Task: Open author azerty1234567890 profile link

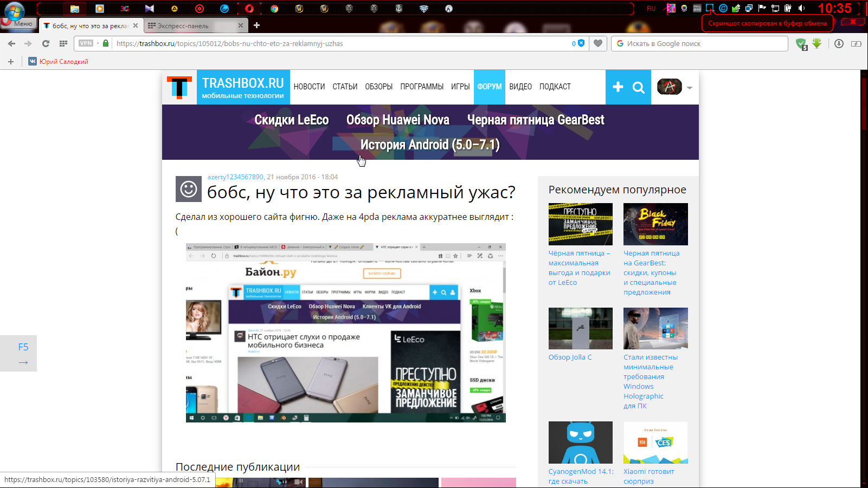Action: (x=235, y=177)
